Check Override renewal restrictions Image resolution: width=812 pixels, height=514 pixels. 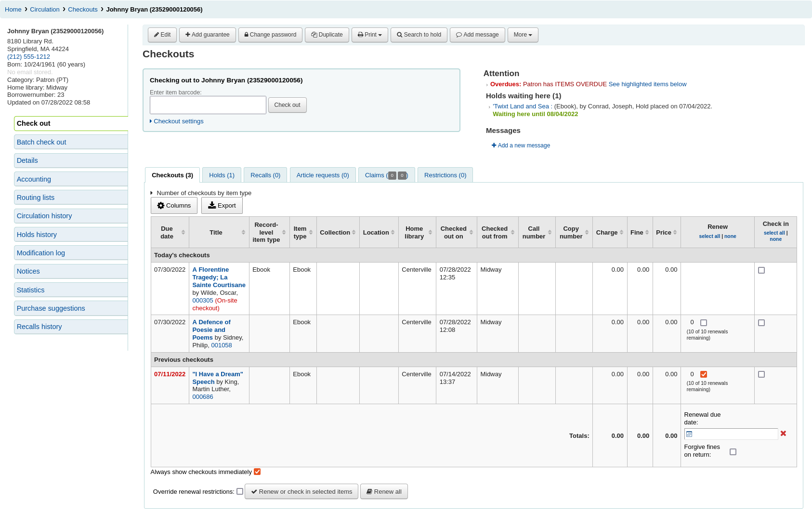point(240,491)
